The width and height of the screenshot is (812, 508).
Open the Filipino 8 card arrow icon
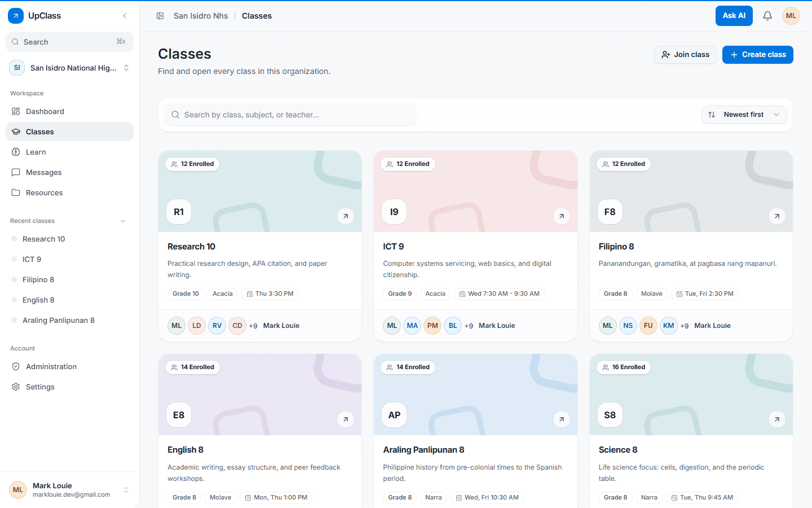click(777, 216)
